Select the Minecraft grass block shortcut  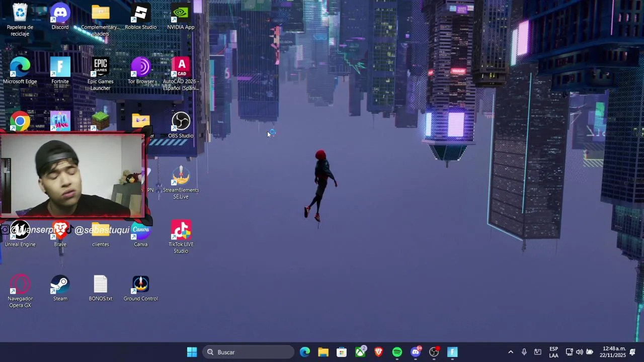click(101, 122)
